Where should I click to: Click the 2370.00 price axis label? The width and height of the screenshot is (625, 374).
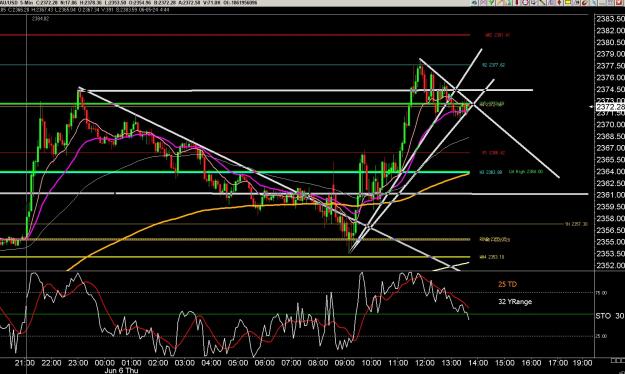(x=610, y=124)
